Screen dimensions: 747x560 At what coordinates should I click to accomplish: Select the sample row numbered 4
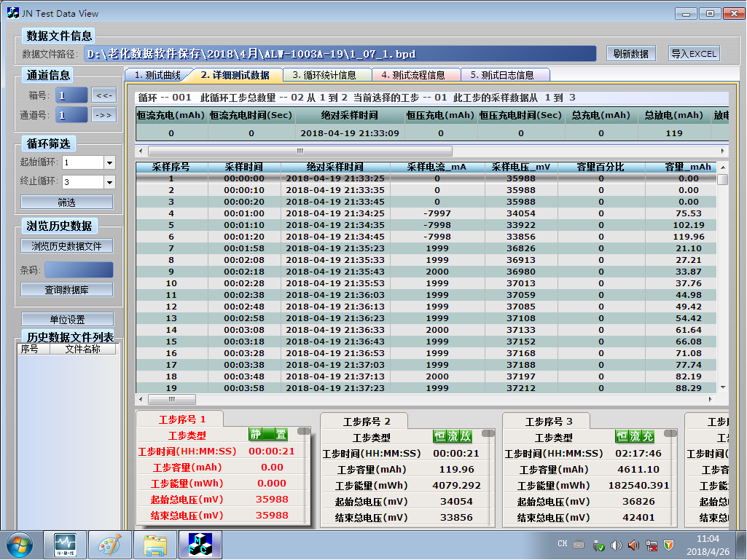click(426, 214)
